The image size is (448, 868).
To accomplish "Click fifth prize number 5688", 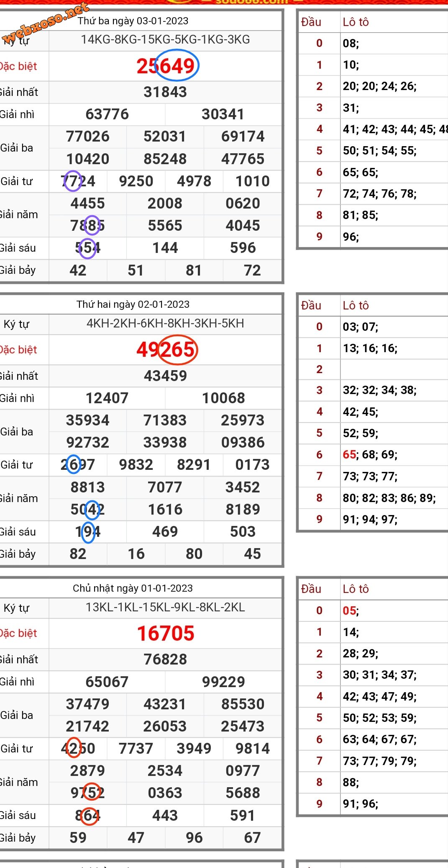I will tap(243, 793).
